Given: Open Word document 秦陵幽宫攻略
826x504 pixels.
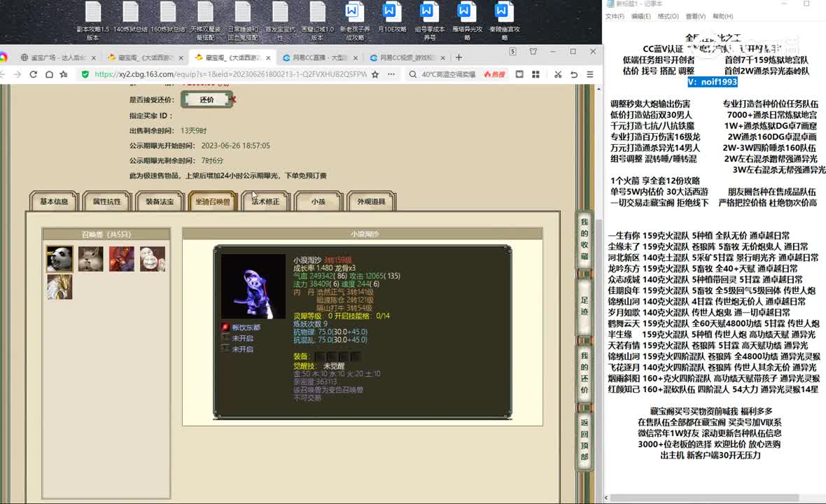Looking at the screenshot, I should 504,21.
